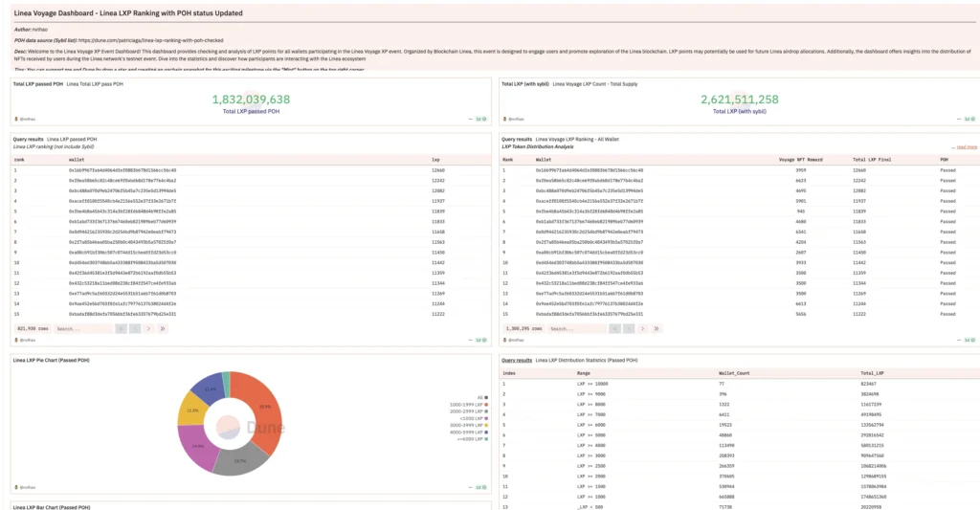The image size is (980, 510).
Task: Click the purple 19.8% pie slice
Action: click(195, 445)
